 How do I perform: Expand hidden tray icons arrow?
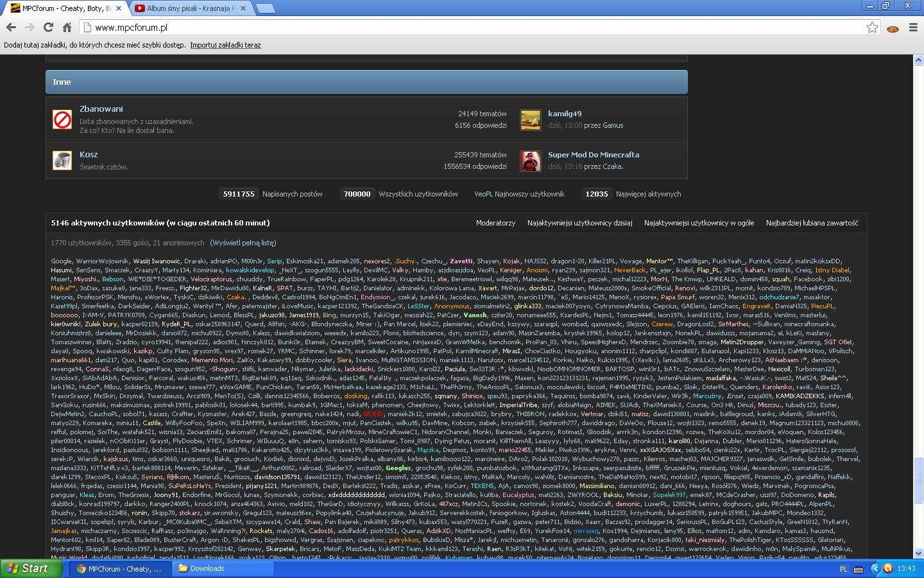coord(875,569)
